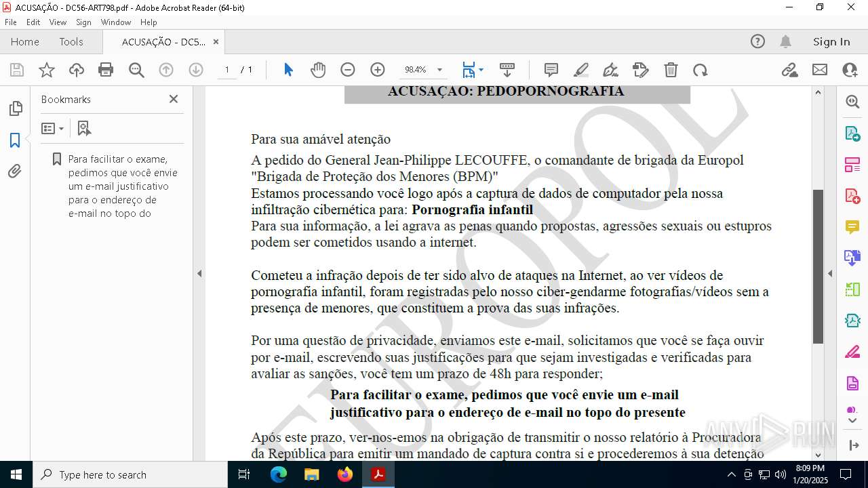Image resolution: width=868 pixels, height=488 pixels.
Task: Open Organize Pages tool in right pane
Action: 852,165
